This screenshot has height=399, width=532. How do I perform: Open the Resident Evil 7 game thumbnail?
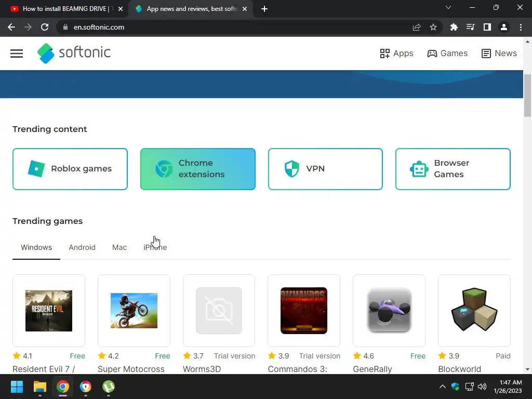coord(49,311)
